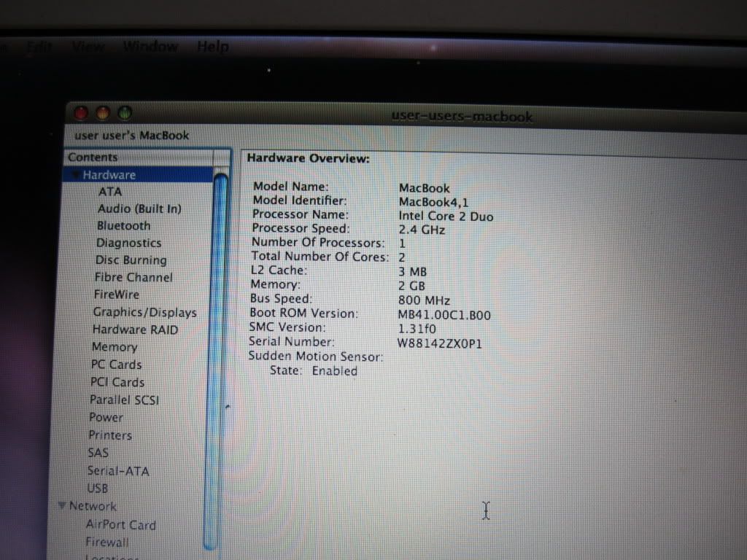Open Parallel SCSI section

click(x=124, y=400)
